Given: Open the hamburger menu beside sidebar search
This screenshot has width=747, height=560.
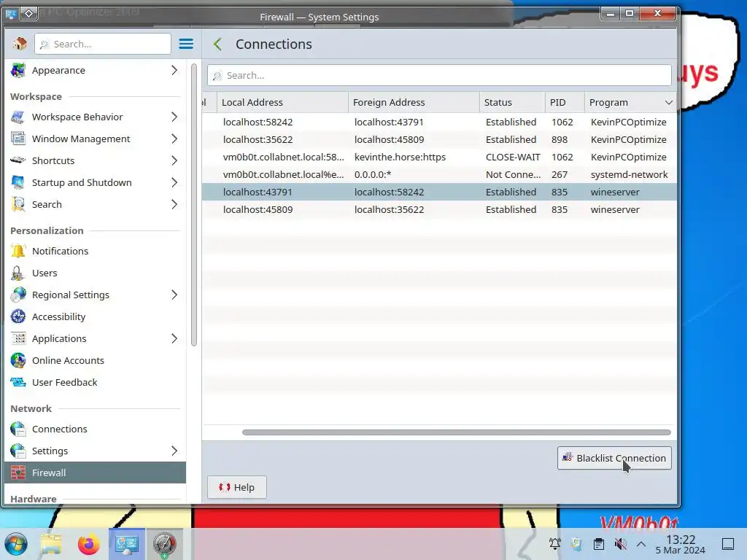Looking at the screenshot, I should pos(186,44).
